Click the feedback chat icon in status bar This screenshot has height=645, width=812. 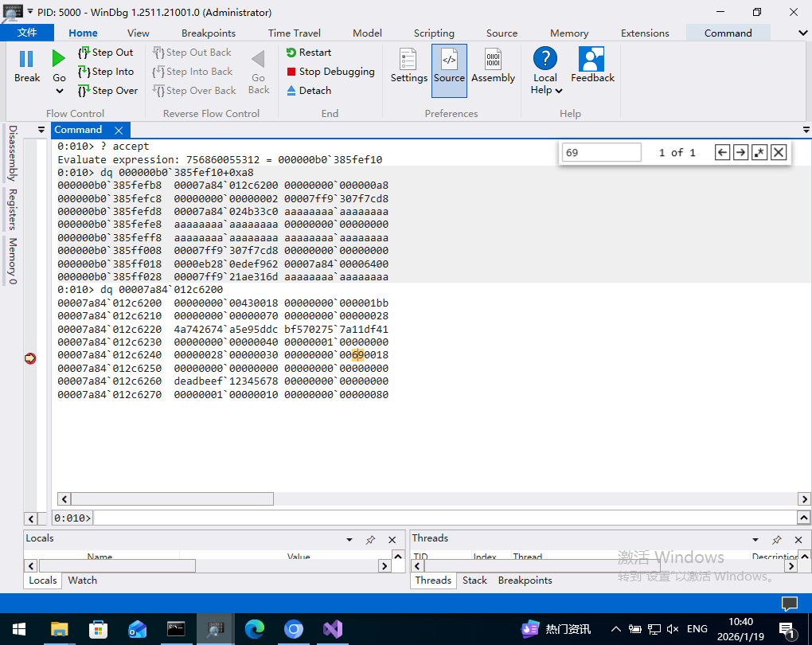click(x=790, y=603)
